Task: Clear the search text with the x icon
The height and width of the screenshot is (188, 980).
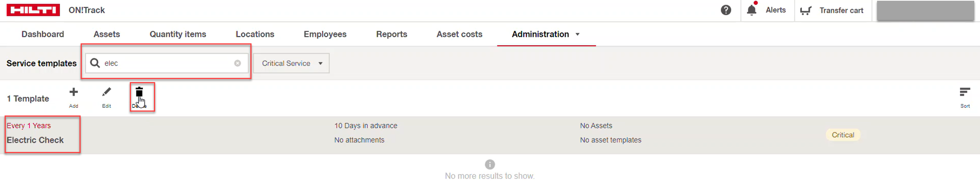Action: pyautogui.click(x=237, y=63)
